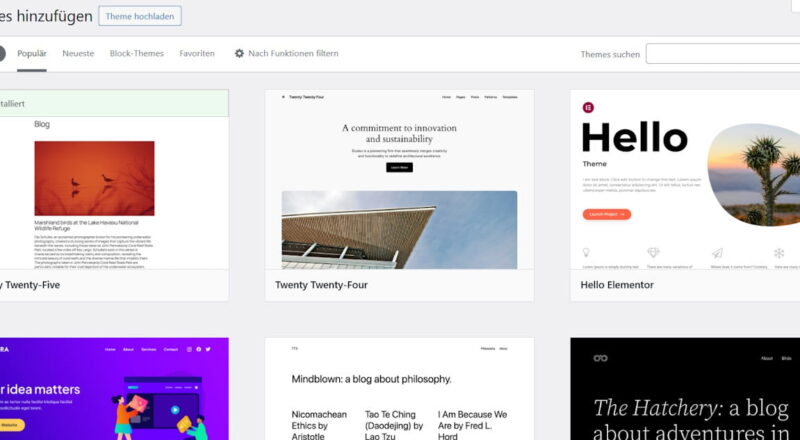Click the Instagram icon in the purple theme preview
The height and width of the screenshot is (440, 800).
(x=189, y=349)
